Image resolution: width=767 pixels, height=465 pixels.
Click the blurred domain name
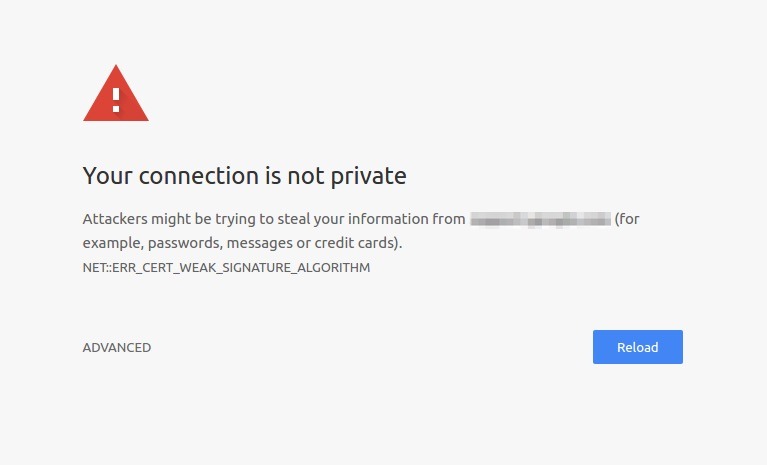541,219
